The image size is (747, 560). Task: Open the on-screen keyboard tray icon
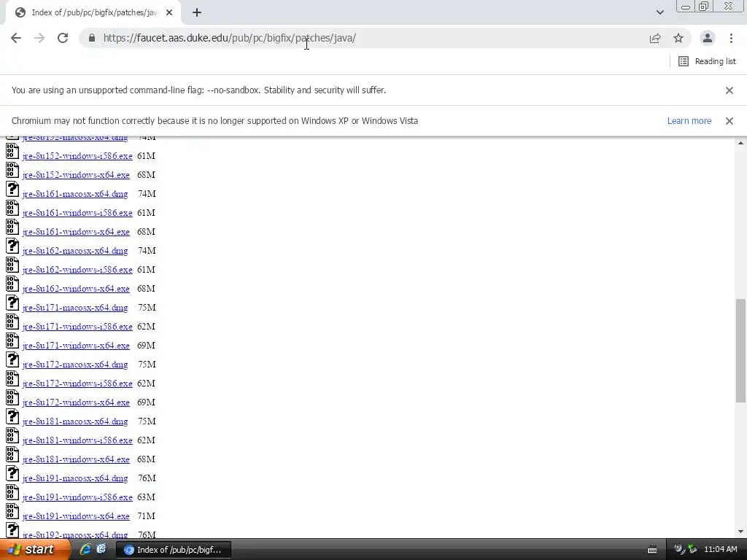(652, 550)
